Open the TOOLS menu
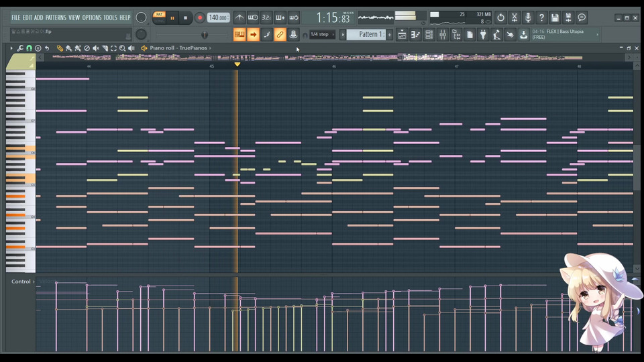 pyautogui.click(x=110, y=17)
